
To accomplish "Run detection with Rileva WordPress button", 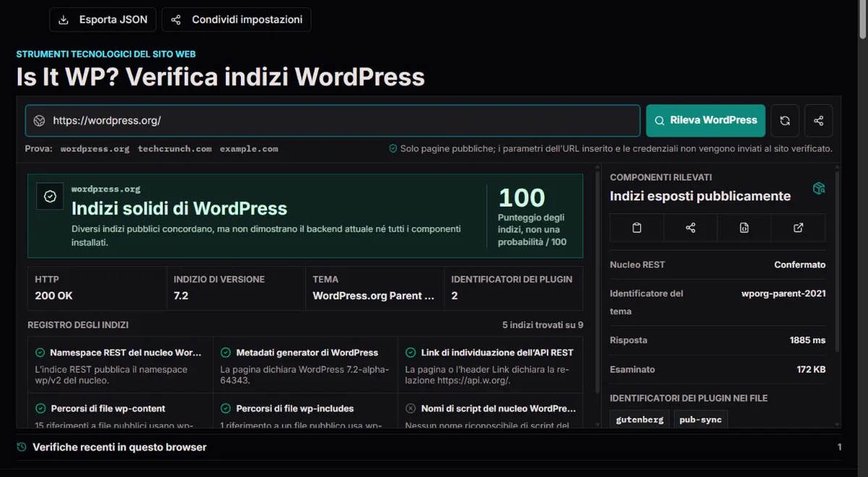I will [x=705, y=120].
